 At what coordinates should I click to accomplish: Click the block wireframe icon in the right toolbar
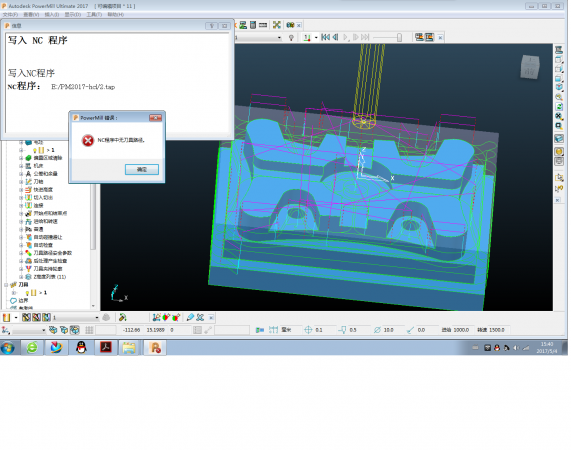559,139
